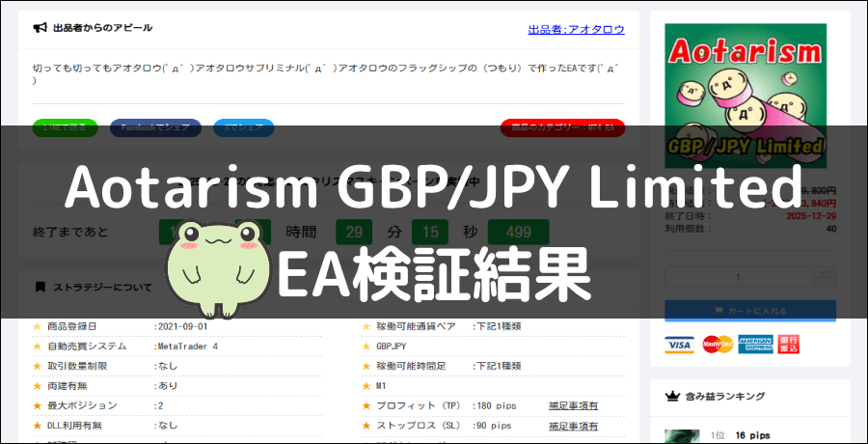Click the star icon beside DLL利用有無

(38, 426)
